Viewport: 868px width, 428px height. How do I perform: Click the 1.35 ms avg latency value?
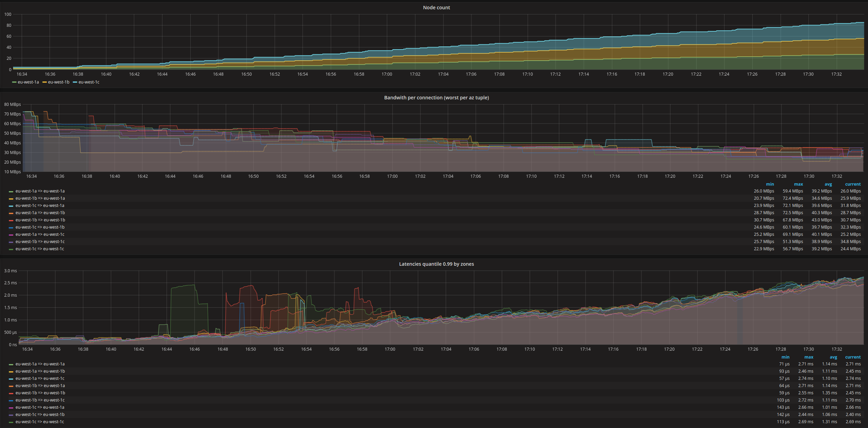(x=829, y=393)
